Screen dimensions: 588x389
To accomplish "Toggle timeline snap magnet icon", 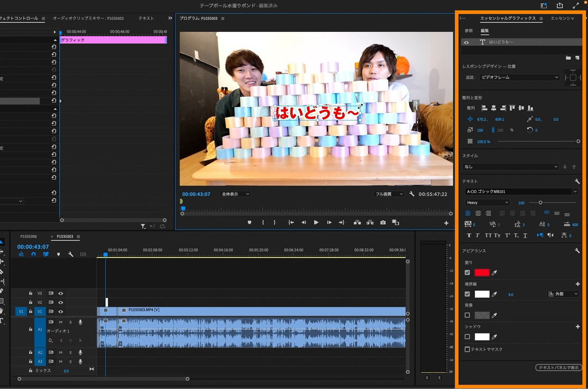I will tap(33, 254).
